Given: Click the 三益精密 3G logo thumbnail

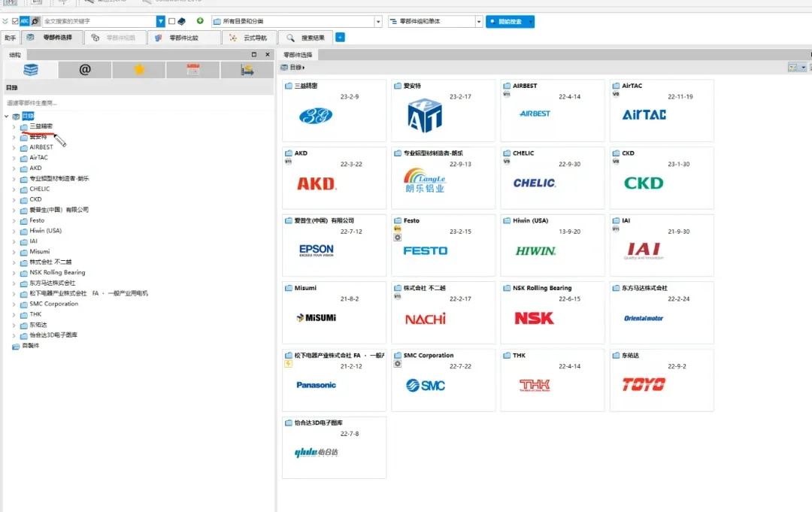Looking at the screenshot, I should [316, 116].
